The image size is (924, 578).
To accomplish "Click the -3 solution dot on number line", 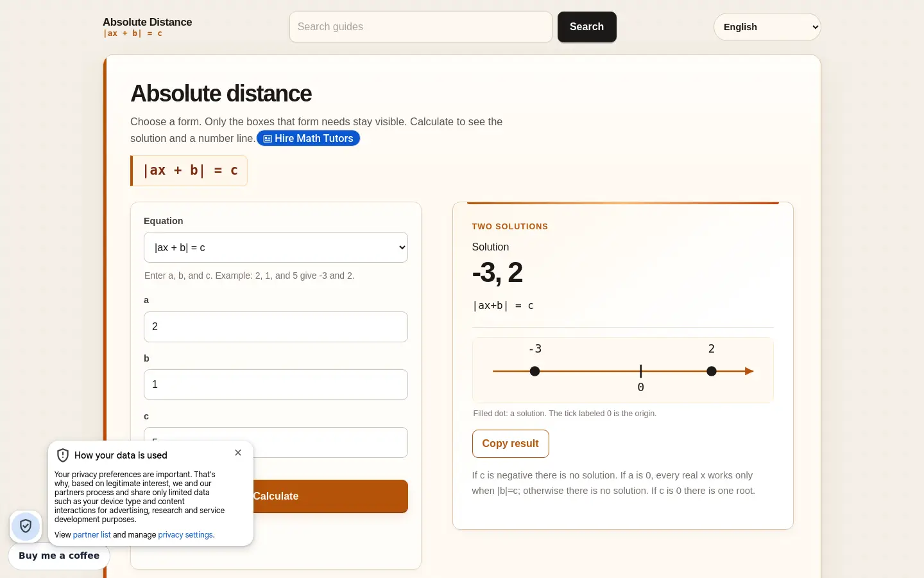I will coord(535,371).
